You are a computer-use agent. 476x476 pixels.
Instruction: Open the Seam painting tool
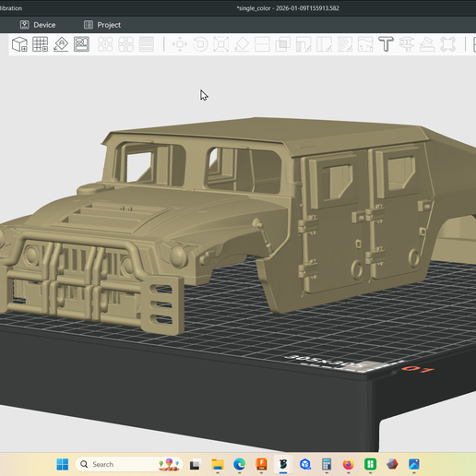click(324, 44)
